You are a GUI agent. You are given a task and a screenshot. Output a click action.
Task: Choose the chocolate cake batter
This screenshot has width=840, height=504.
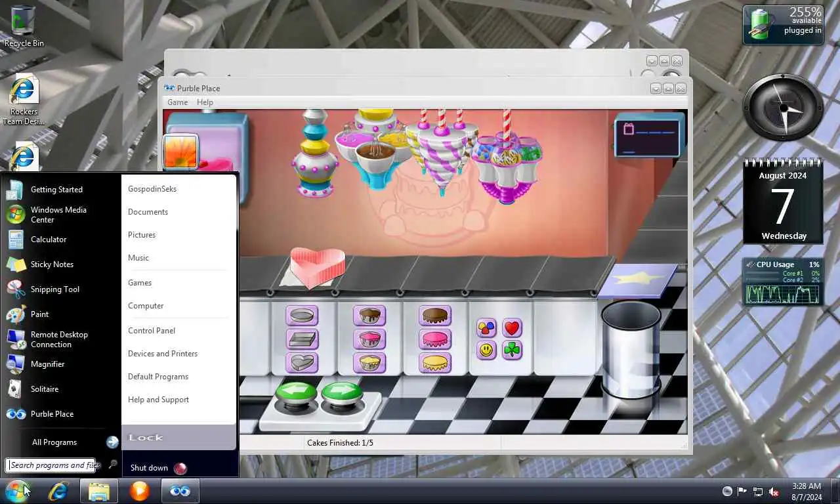(x=369, y=316)
